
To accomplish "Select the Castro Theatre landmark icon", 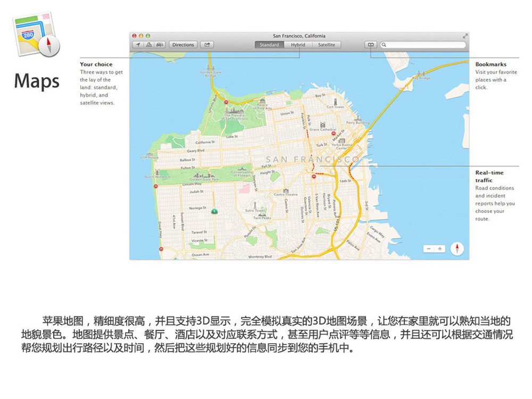I will [286, 190].
